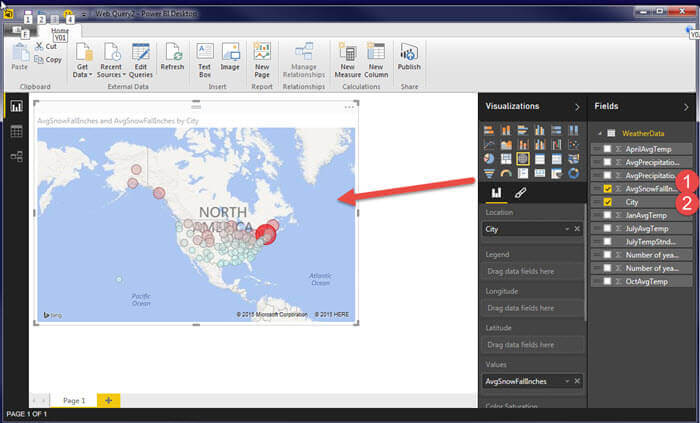Open City dropdown in Location well
Screen dimensions: 700x423
567,229
